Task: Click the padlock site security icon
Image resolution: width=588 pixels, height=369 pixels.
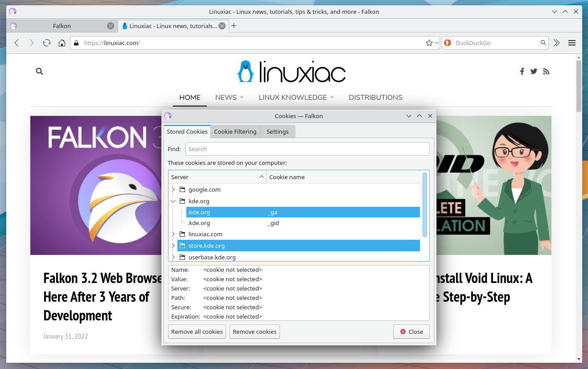Action: tap(76, 43)
